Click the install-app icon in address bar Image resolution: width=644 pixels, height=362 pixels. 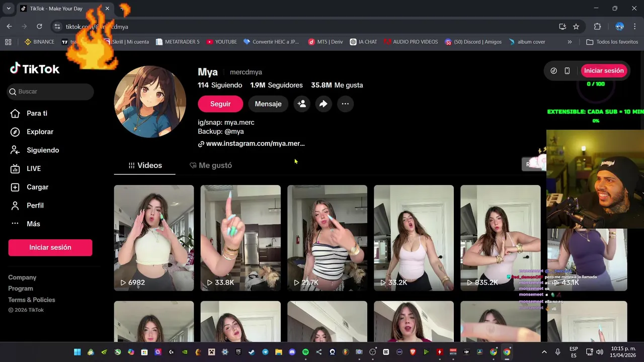point(562,27)
